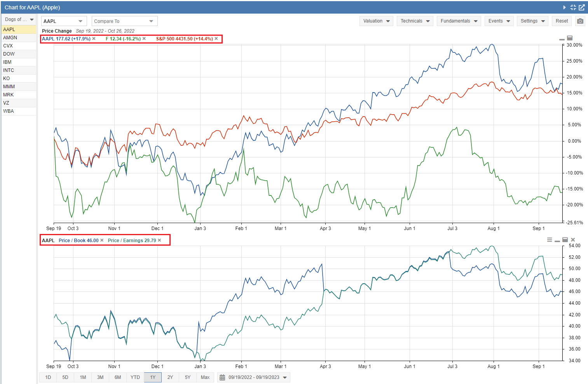Image resolution: width=588 pixels, height=384 pixels.
Task: Remove Price / Book metric
Action: [102, 240]
